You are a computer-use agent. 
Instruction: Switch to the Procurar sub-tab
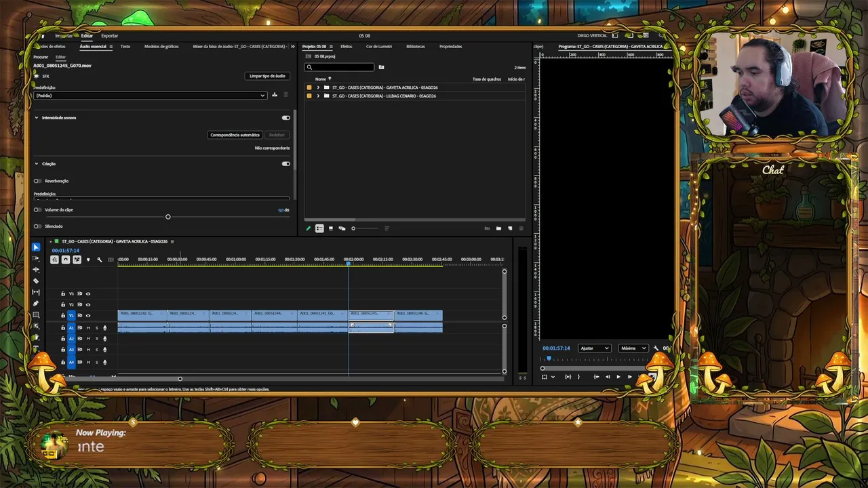click(41, 57)
